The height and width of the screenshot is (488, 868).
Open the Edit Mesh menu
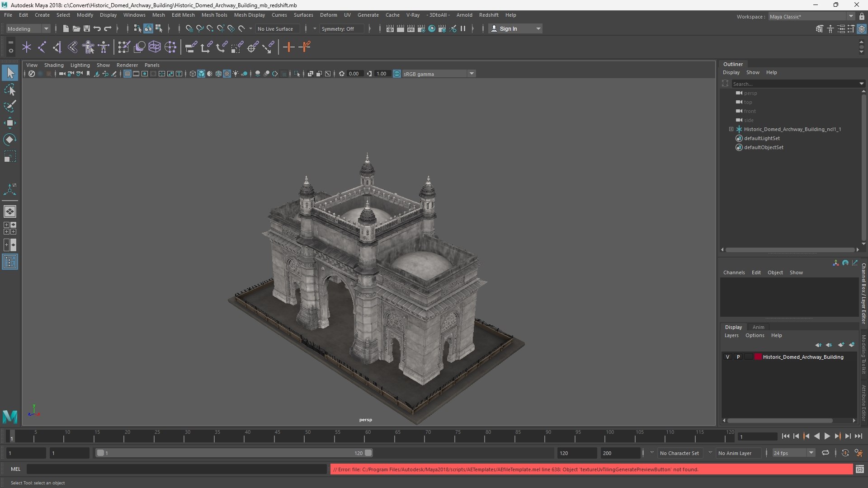(x=183, y=15)
